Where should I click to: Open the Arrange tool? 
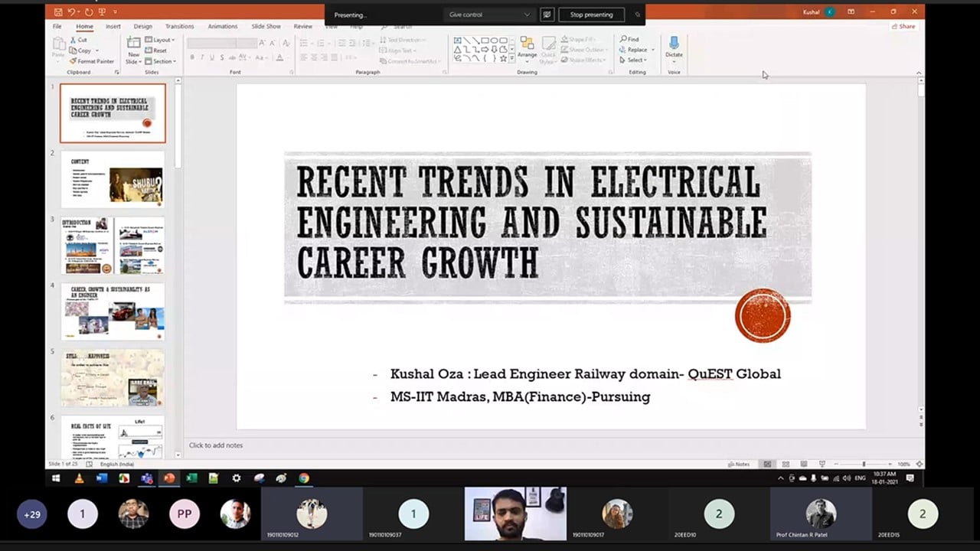coord(527,47)
